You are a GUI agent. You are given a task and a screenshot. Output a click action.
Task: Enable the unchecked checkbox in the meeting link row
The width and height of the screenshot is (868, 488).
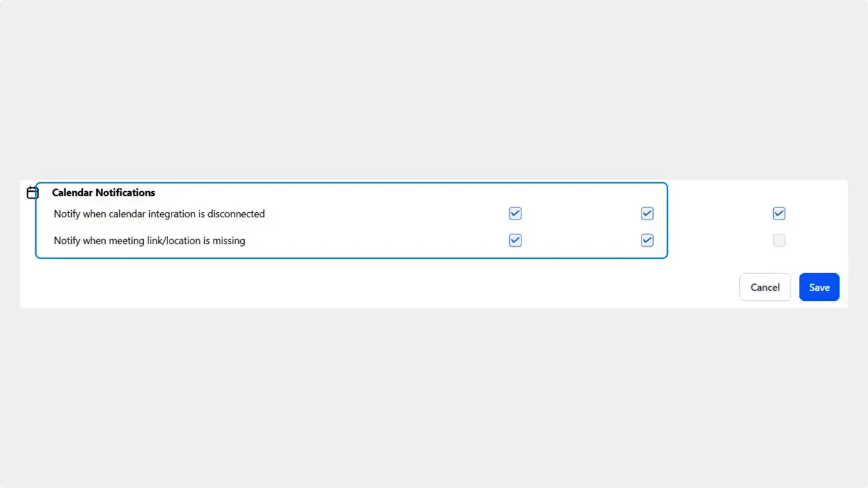[778, 240]
